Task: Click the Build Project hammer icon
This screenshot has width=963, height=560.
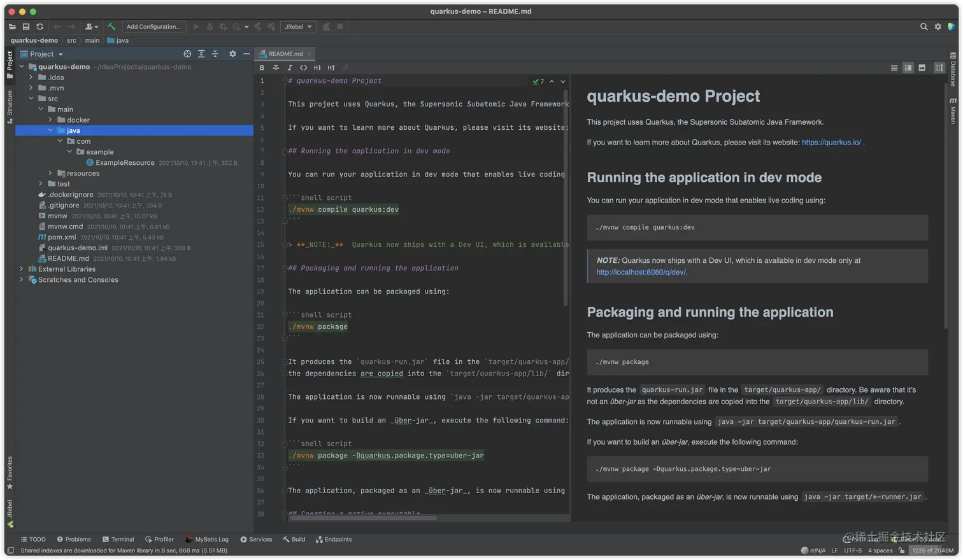Action: point(111,27)
